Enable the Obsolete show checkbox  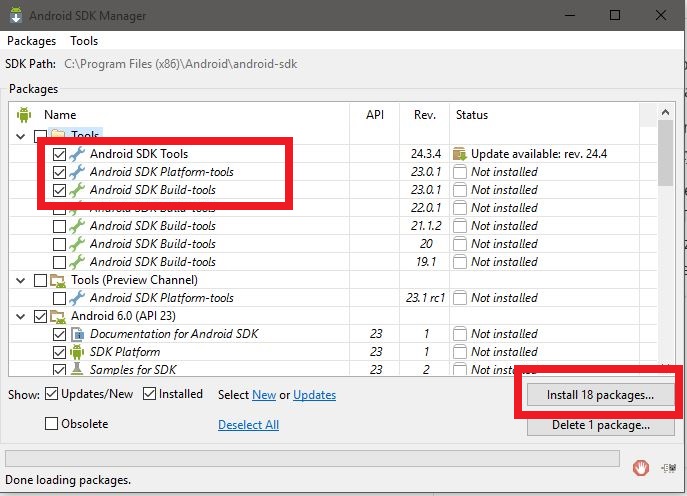pos(51,424)
